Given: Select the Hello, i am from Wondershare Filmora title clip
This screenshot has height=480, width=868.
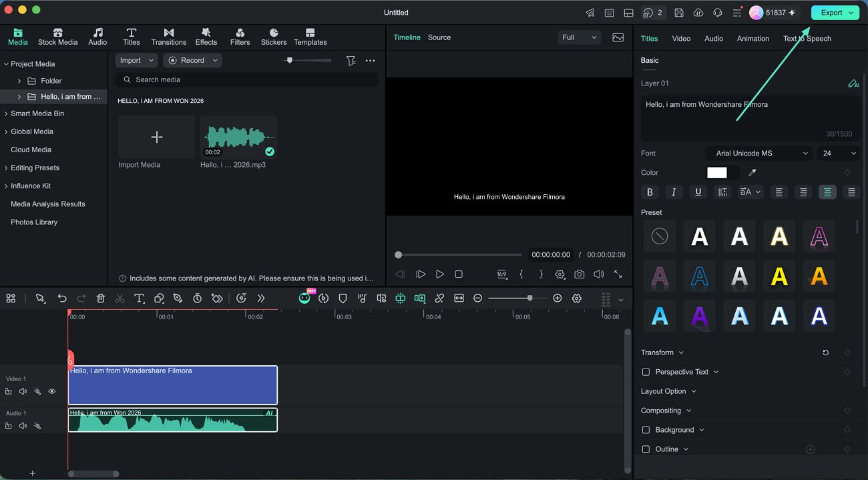Looking at the screenshot, I should pos(172,385).
